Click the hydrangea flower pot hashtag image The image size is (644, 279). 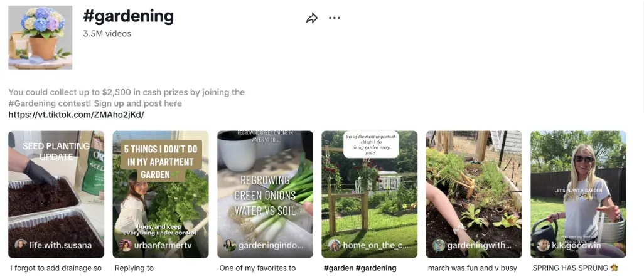tap(40, 38)
